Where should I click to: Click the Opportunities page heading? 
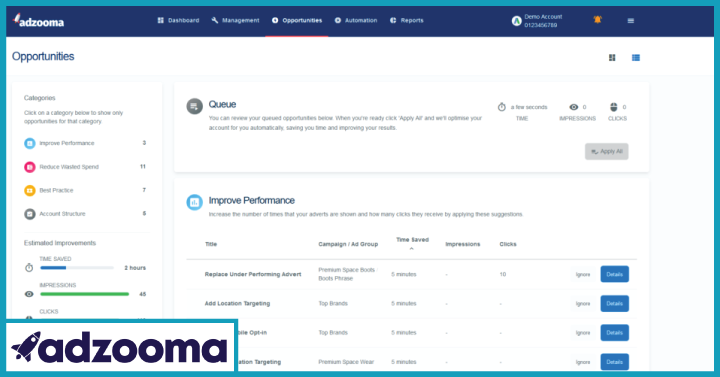click(x=43, y=56)
